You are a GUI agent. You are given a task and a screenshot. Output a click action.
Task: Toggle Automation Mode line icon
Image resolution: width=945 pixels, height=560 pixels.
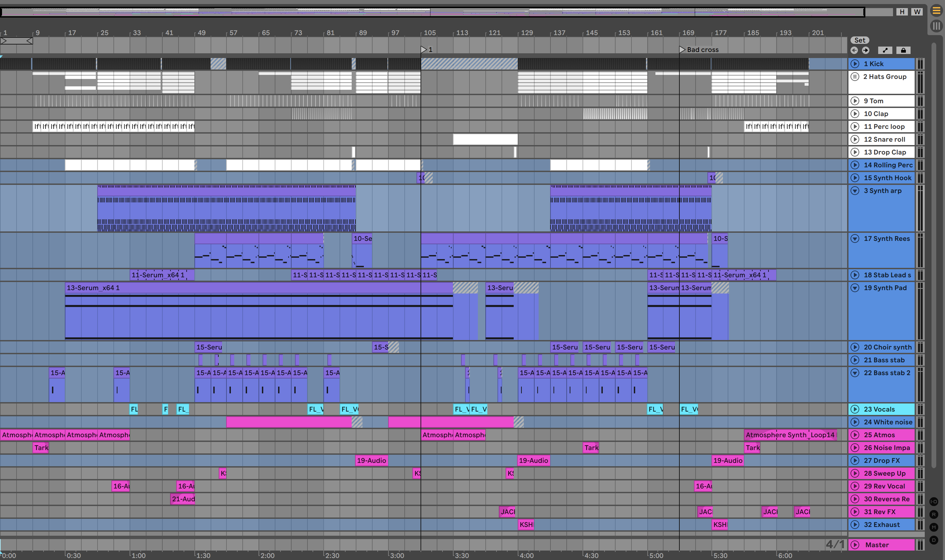point(885,50)
